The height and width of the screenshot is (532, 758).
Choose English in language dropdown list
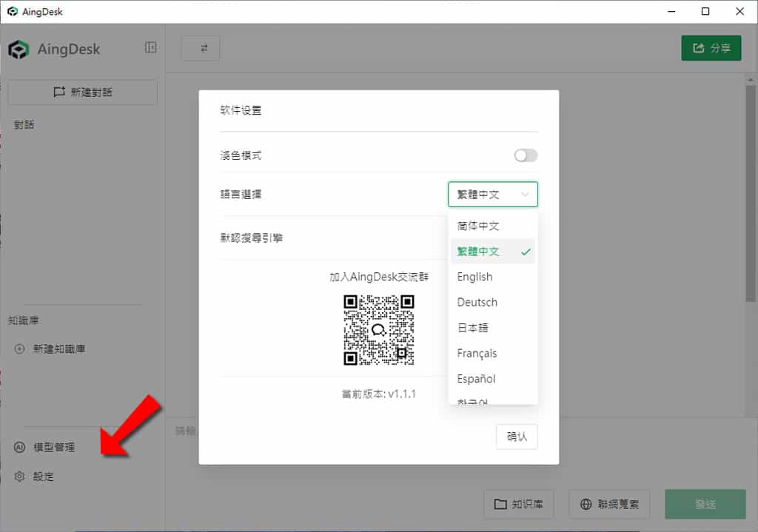pos(492,277)
